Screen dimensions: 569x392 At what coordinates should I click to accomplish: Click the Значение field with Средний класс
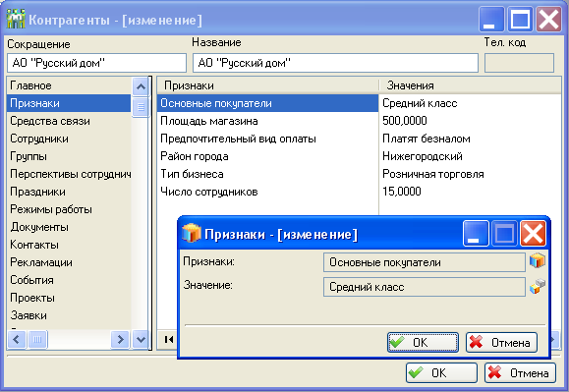425,287
